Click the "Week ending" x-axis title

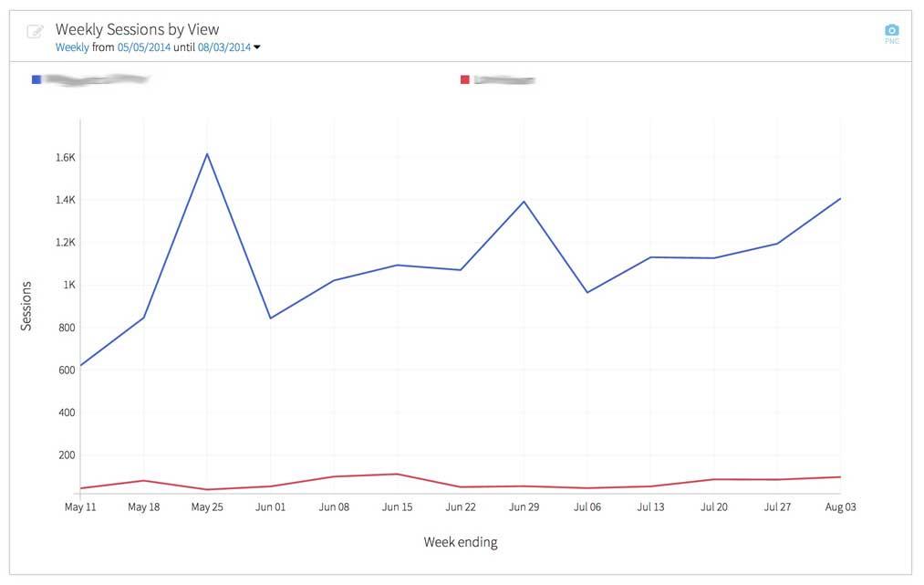coord(461,542)
